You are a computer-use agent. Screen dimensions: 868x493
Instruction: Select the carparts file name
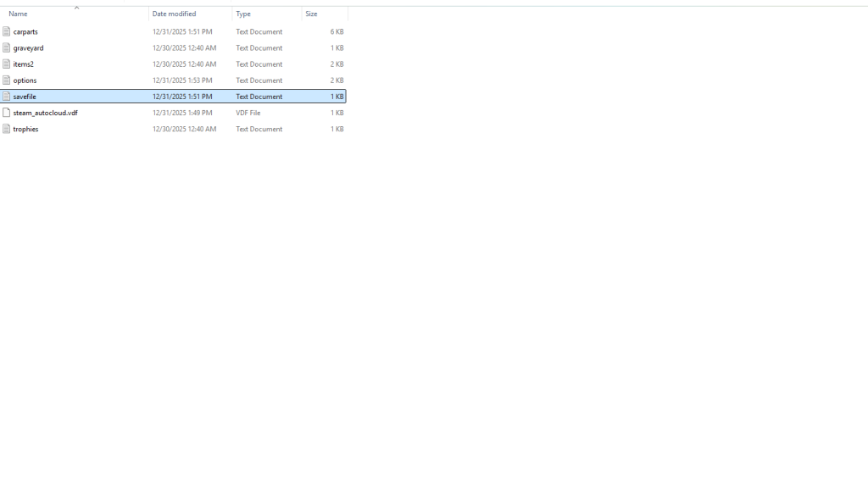pos(25,31)
